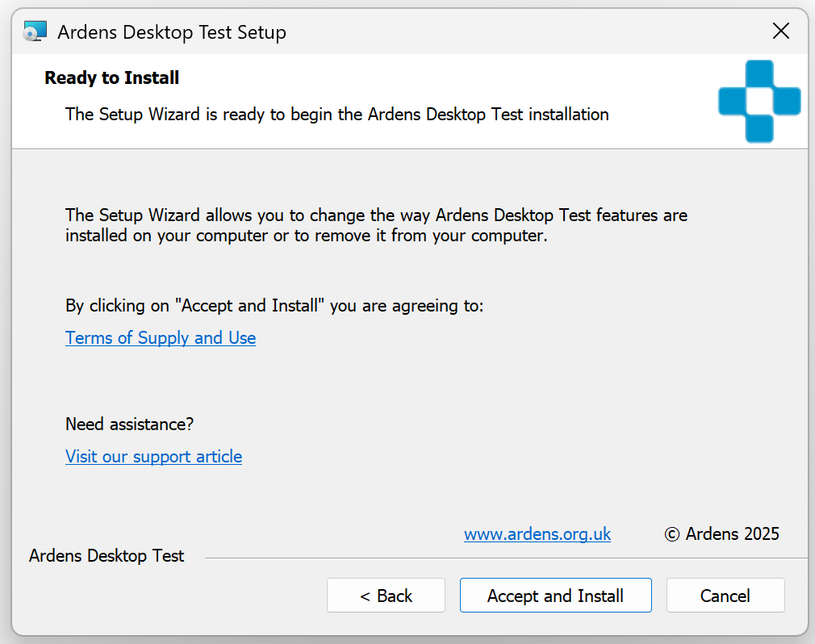Click the 'Setup Wizard is ready to begin' subtitle

click(336, 115)
